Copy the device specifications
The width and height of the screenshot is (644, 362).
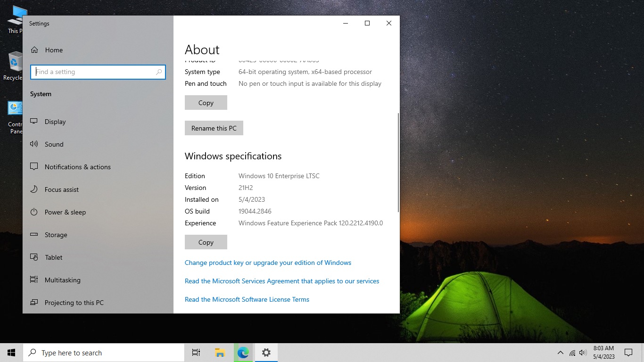(206, 103)
